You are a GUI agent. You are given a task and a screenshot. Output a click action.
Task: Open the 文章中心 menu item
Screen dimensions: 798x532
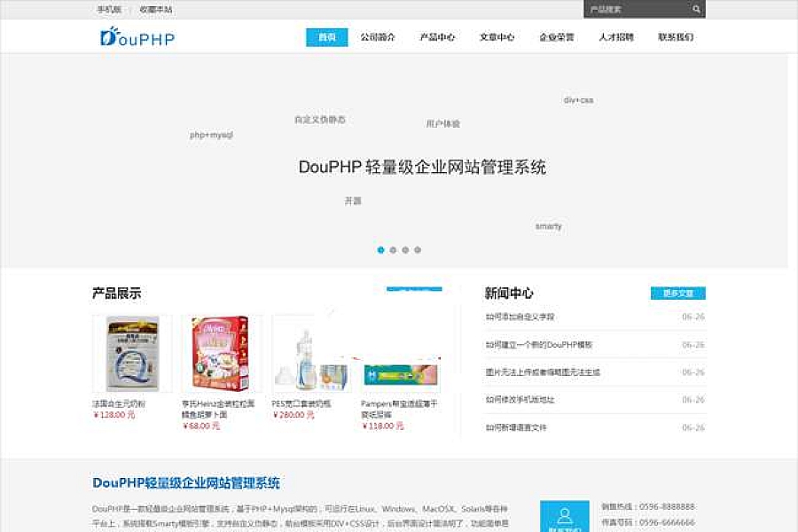[497, 37]
